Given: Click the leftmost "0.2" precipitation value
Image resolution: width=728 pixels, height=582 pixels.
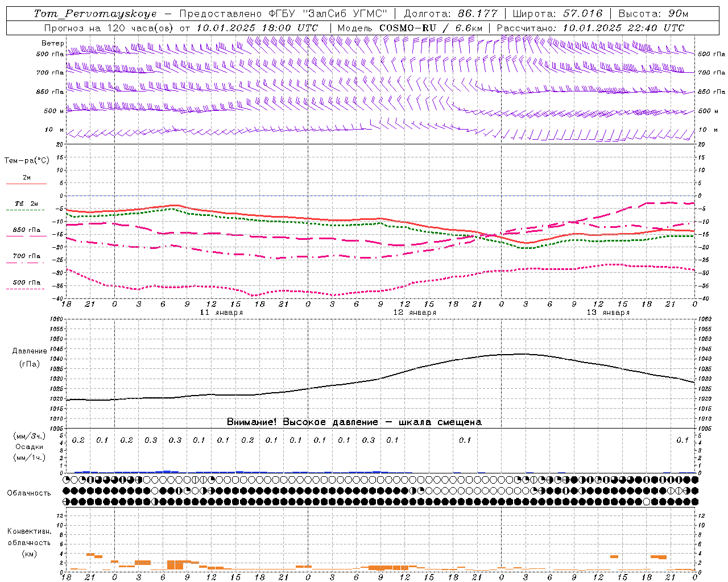Looking at the screenshot, I should tap(78, 440).
